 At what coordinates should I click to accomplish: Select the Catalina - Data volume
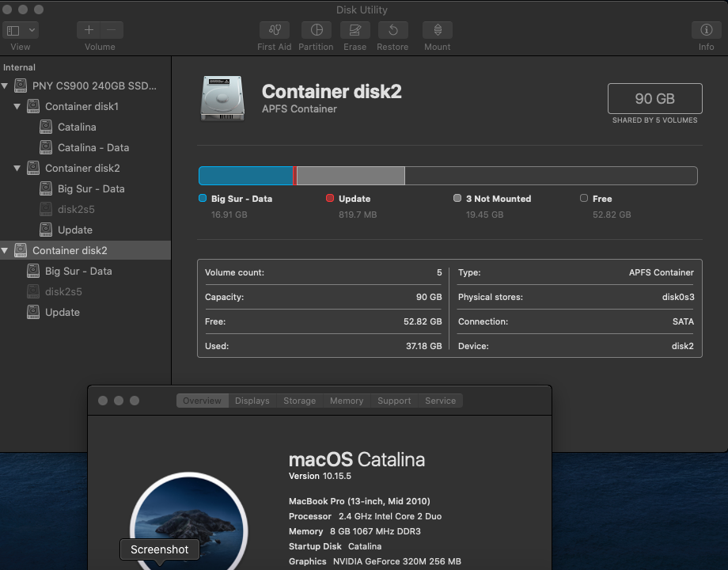(93, 147)
